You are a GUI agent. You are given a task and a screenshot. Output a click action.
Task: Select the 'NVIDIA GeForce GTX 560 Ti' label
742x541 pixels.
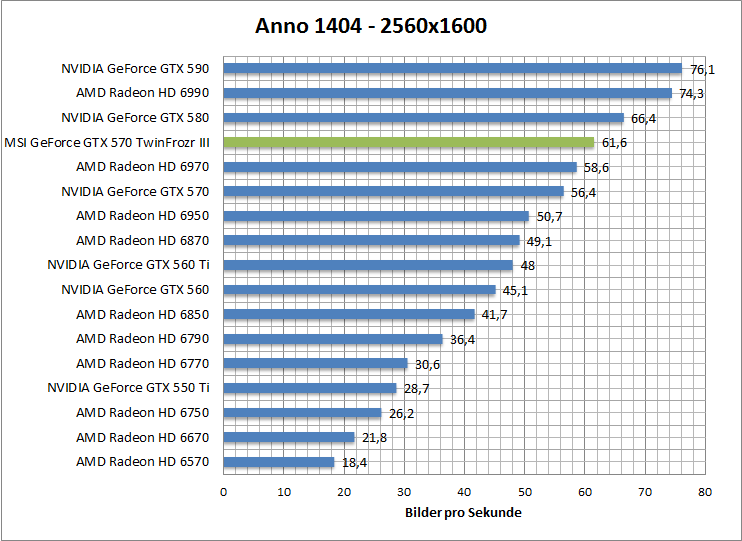tap(128, 265)
